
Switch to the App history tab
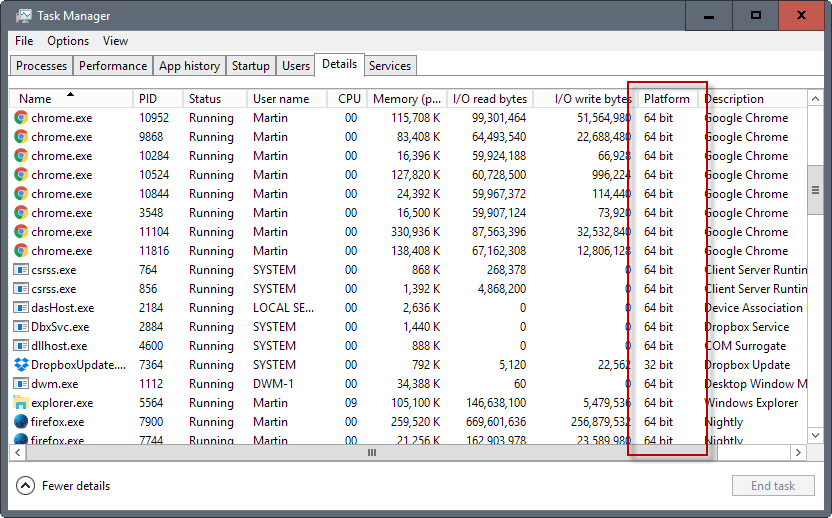coord(189,66)
